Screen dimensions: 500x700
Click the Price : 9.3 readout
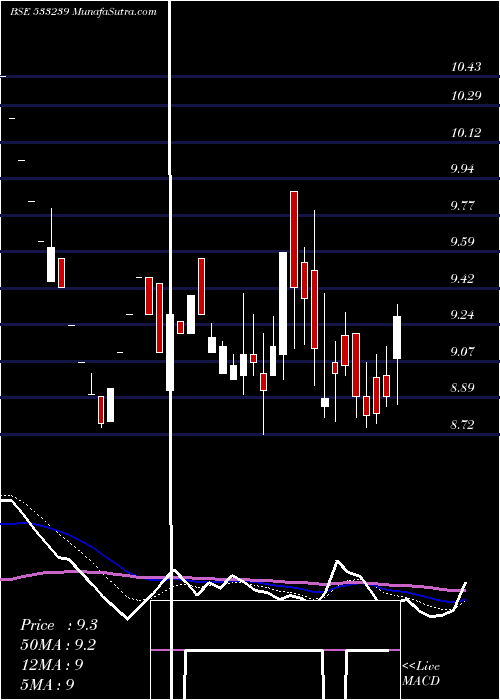pos(59,625)
